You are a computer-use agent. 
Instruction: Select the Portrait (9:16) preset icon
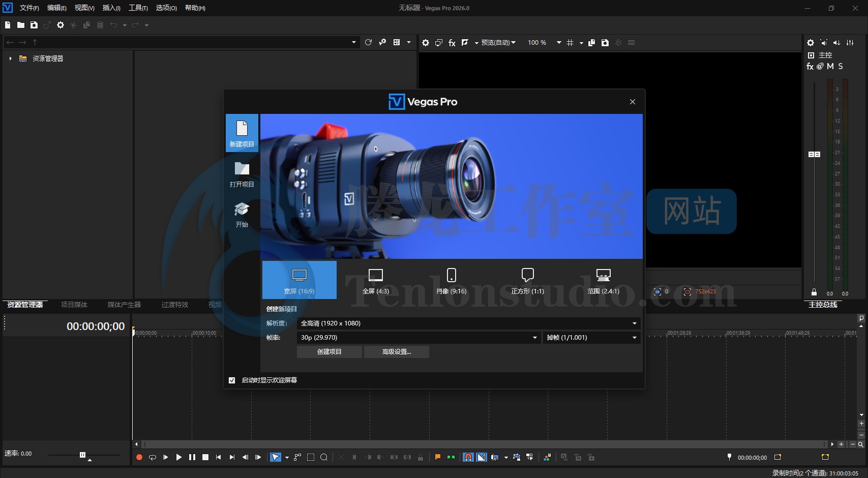[451, 275]
